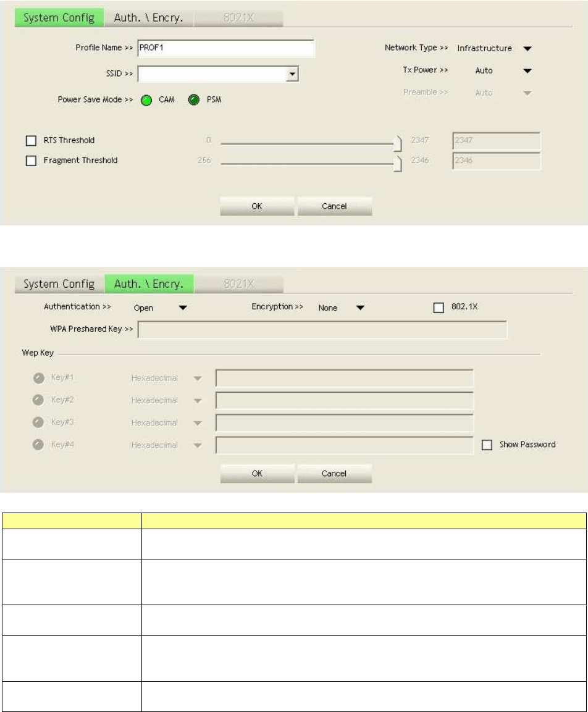Viewport: 588px width, 712px height.
Task: Open Key#1 Hexadecimal format dropdown
Action: tap(198, 379)
